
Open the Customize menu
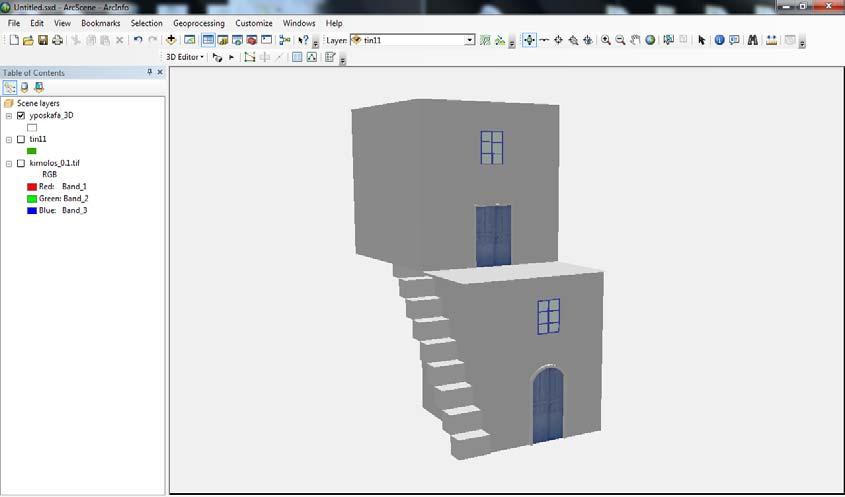click(x=254, y=23)
